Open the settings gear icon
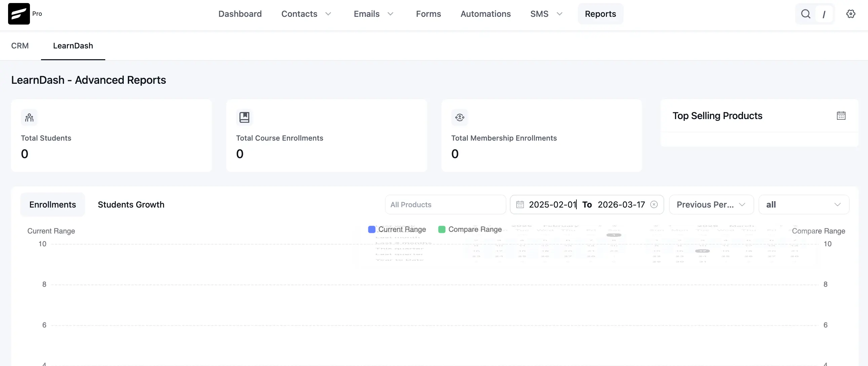The width and height of the screenshot is (868, 366). coord(851,14)
